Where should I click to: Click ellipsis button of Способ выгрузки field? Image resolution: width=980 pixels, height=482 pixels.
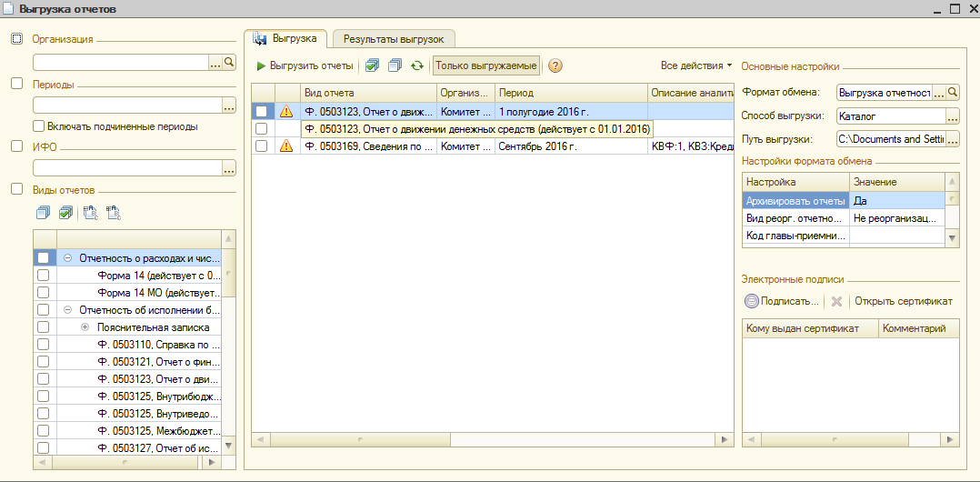[953, 116]
